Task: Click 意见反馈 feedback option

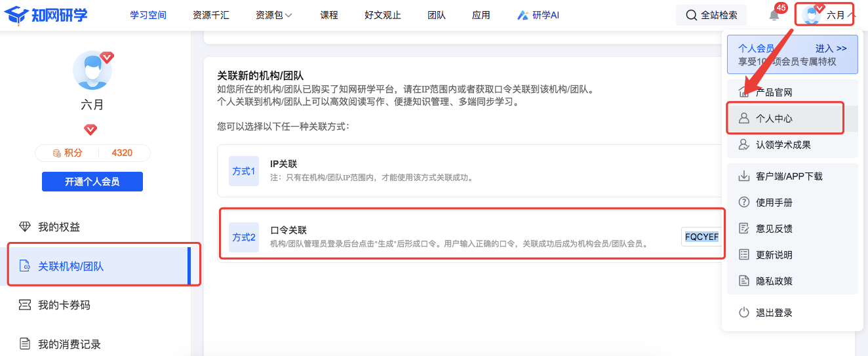Action: (774, 229)
